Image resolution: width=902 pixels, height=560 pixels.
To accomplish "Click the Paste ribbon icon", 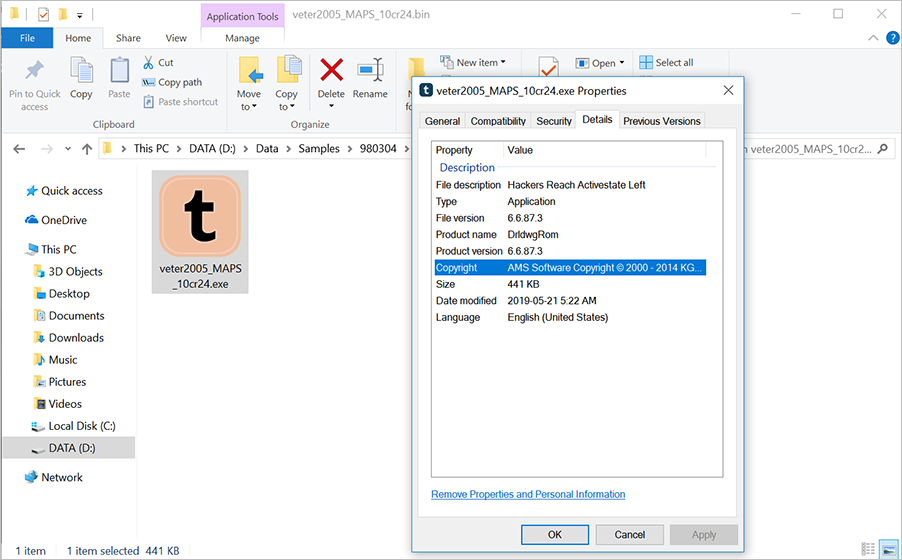I will coord(120,71).
